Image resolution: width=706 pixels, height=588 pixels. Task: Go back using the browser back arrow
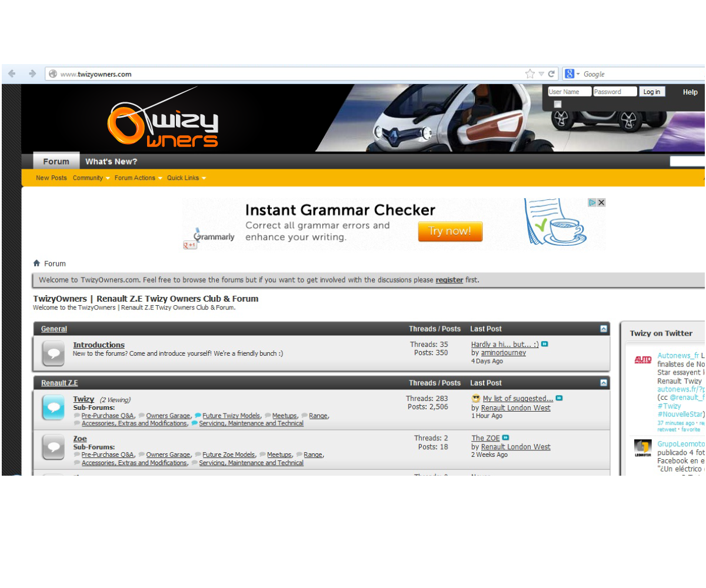[x=12, y=74]
